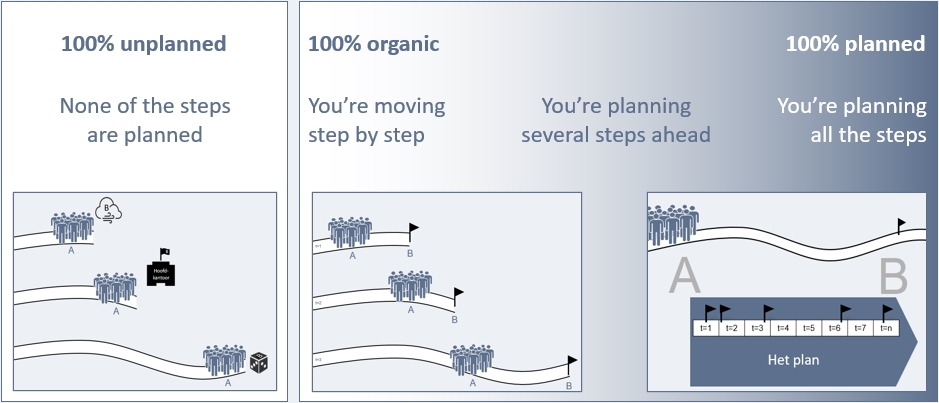Click the thought cloud icon with B
This screenshot has height=403, width=939.
108,210
